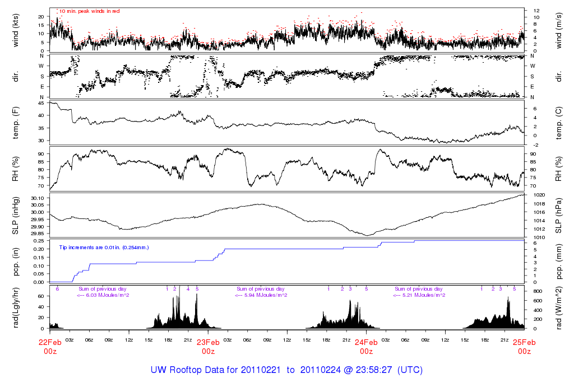
Task: Click the 'wind (m/s)' axis label
Action: click(x=559, y=30)
